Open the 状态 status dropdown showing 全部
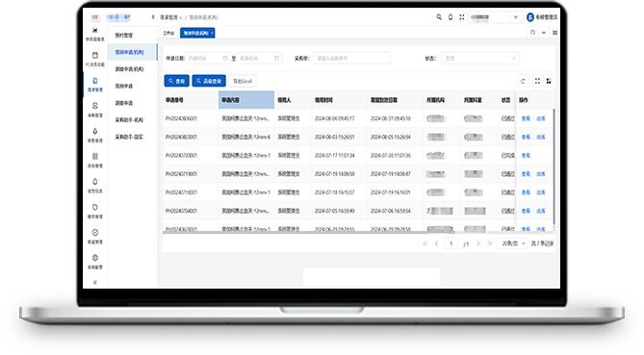 [x=480, y=59]
